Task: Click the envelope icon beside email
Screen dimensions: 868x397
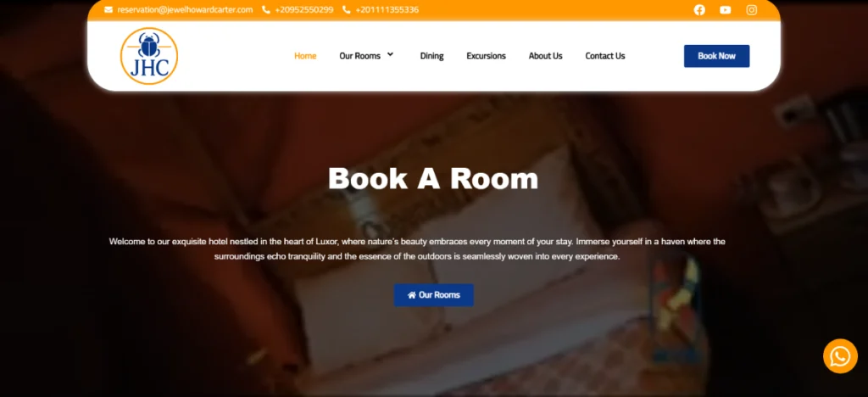Action: coord(108,10)
